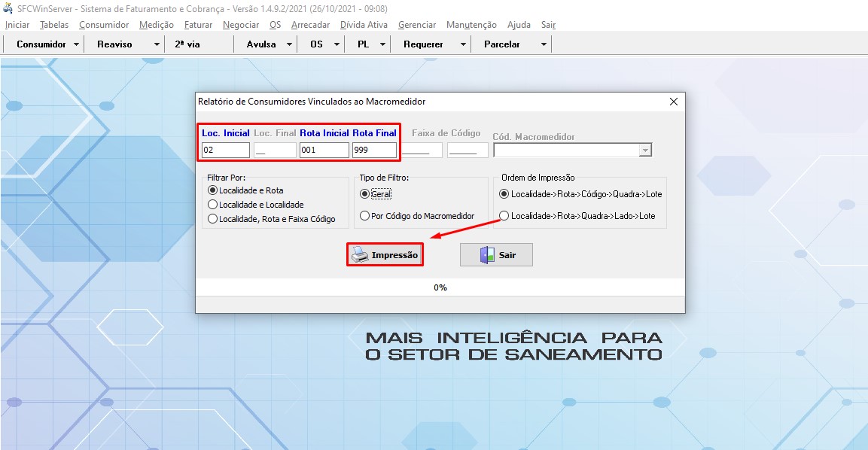Click the 0% progress bar
868x450 pixels.
pos(440,287)
